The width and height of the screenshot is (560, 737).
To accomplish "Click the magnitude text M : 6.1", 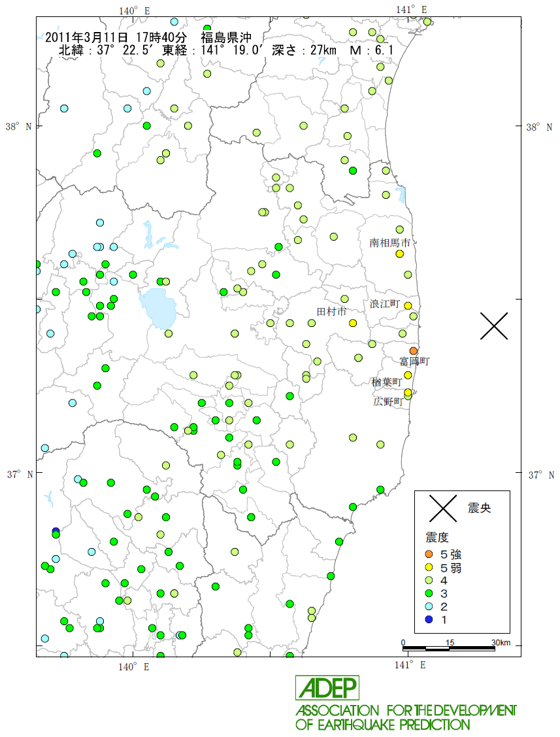I will coord(372,50).
